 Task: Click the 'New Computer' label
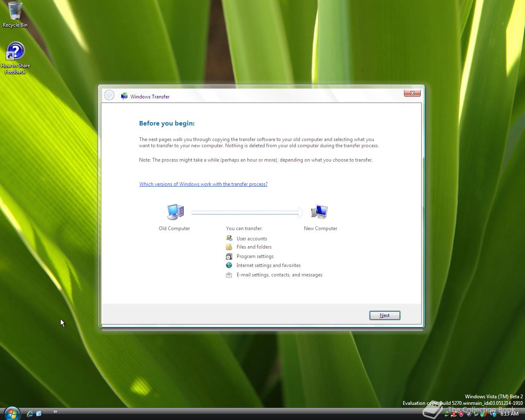pyautogui.click(x=320, y=228)
